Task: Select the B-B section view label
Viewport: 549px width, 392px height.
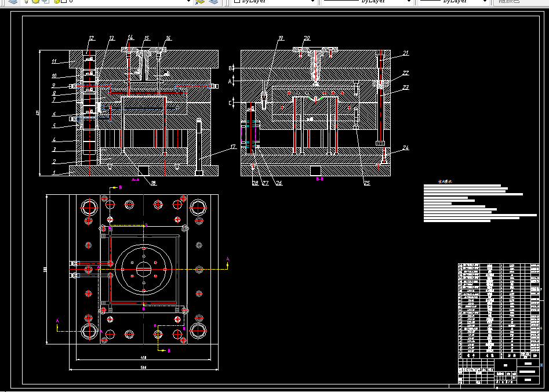Action: pos(319,179)
